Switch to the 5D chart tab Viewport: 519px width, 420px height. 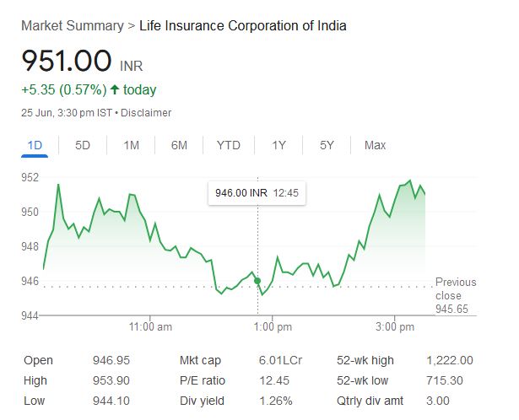click(83, 145)
